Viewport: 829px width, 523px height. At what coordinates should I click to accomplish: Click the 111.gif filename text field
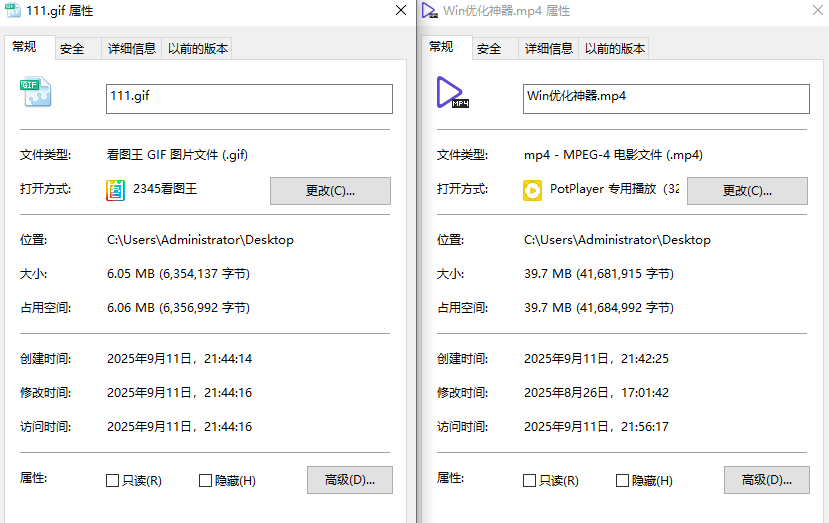249,98
